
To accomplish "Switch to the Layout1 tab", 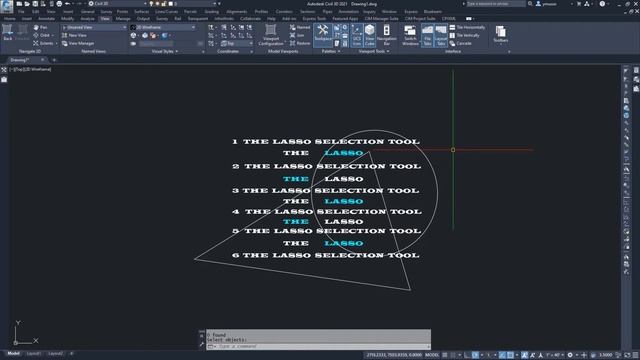I will pyautogui.click(x=33, y=353).
